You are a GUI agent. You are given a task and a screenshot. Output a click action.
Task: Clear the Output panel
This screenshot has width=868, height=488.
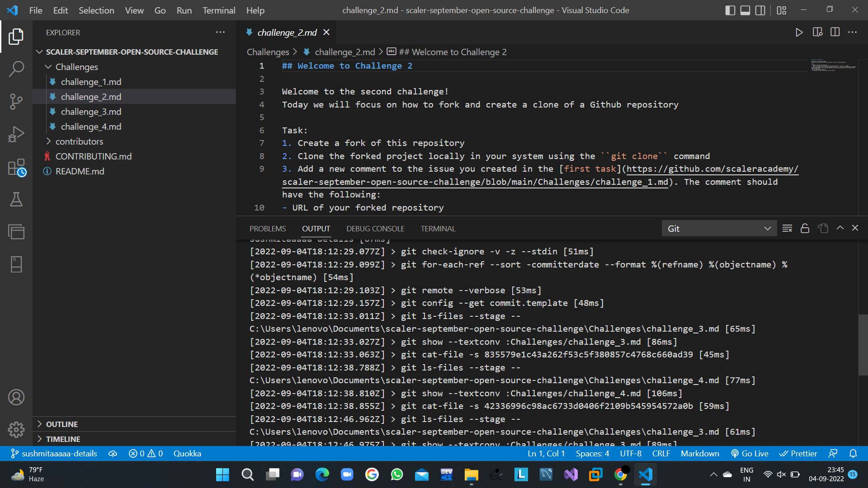click(787, 228)
